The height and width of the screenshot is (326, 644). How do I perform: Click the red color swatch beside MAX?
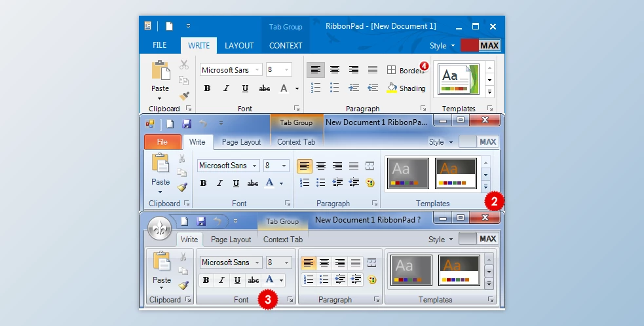468,45
